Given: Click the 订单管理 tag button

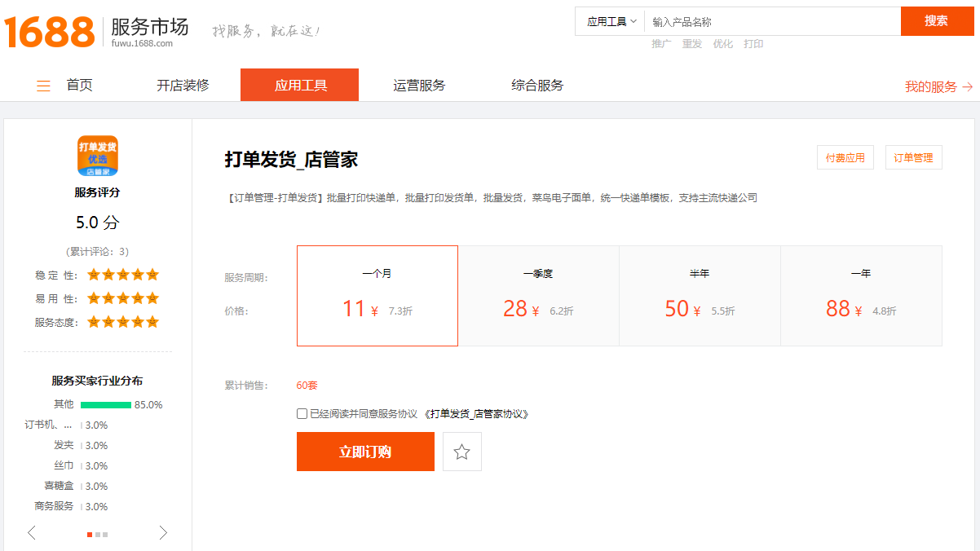Looking at the screenshot, I should click(x=913, y=158).
